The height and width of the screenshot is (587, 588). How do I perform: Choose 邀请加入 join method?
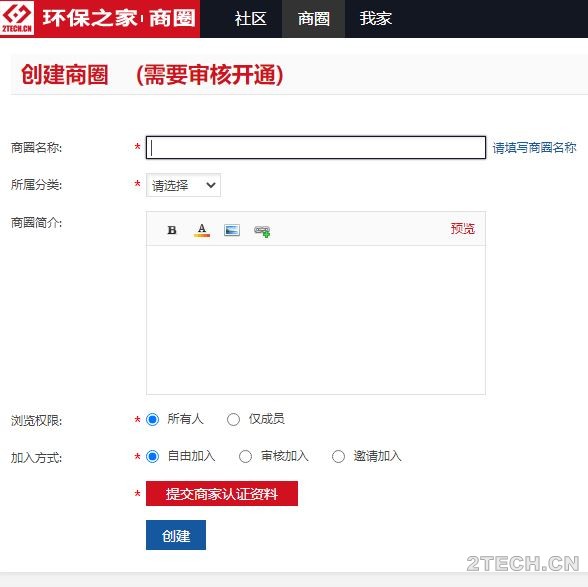[x=338, y=456]
